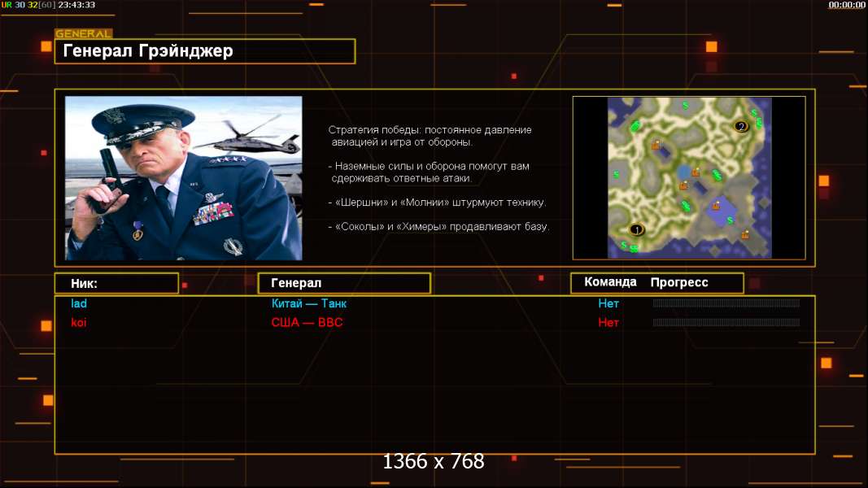Click "США — ВВС" general entry
Image resolution: width=868 pixels, height=488 pixels.
[x=307, y=323]
